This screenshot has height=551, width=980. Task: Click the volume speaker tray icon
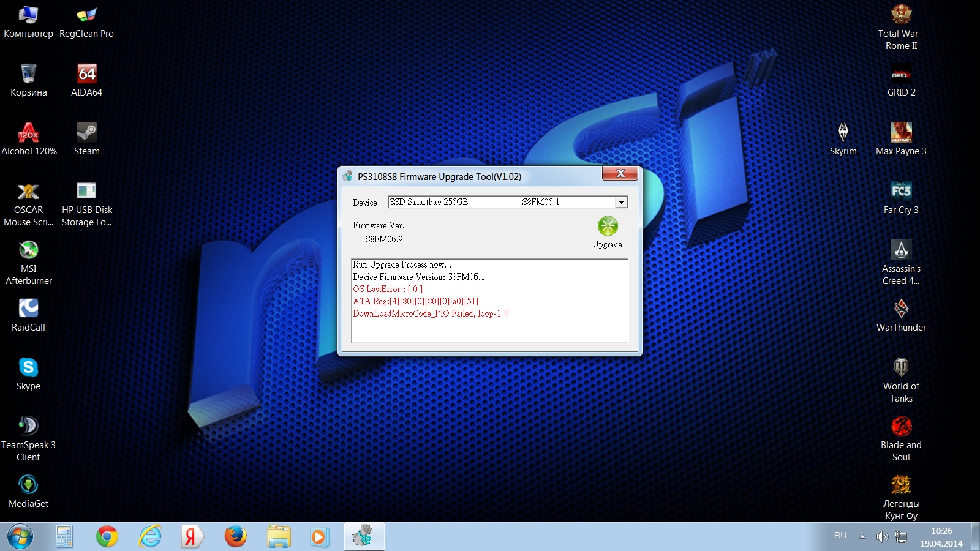882,537
